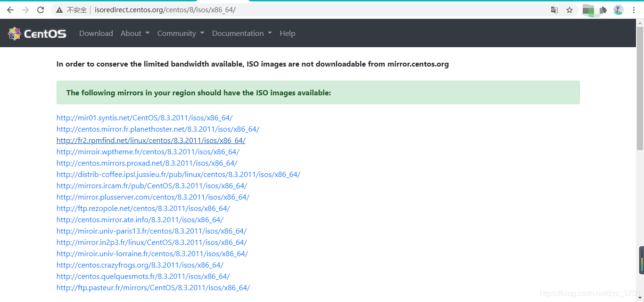Go back with the browser back arrow

tap(10, 10)
